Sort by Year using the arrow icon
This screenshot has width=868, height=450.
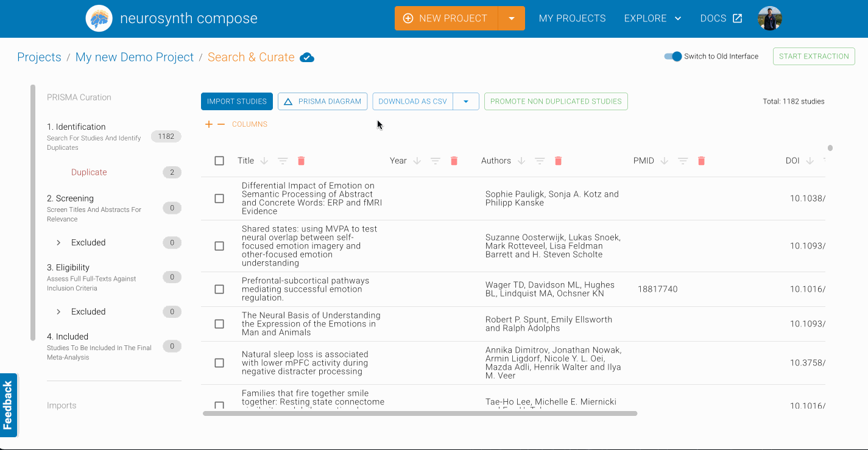click(417, 161)
